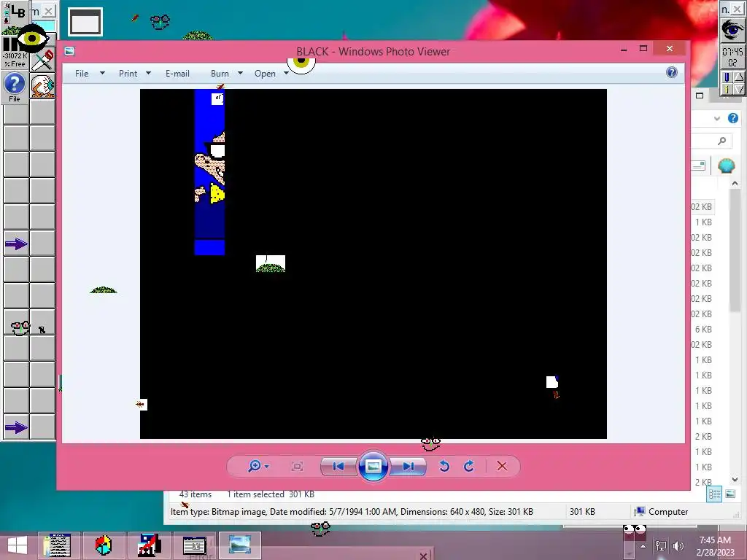Click the Actual size button

tap(297, 466)
